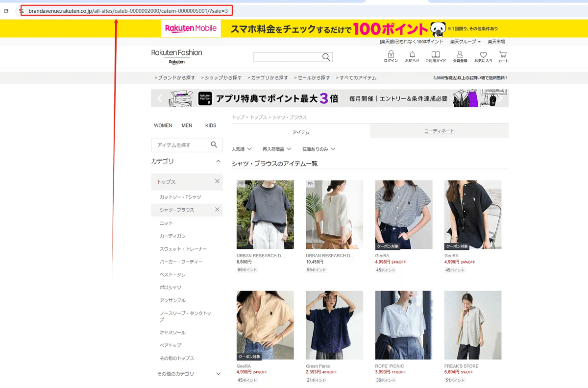Open すべてのアイテム menu

click(356, 78)
